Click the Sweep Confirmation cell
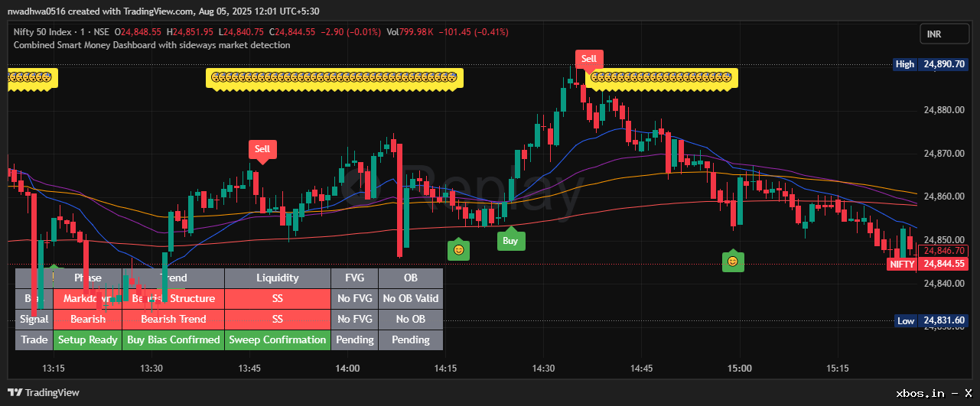 point(278,339)
